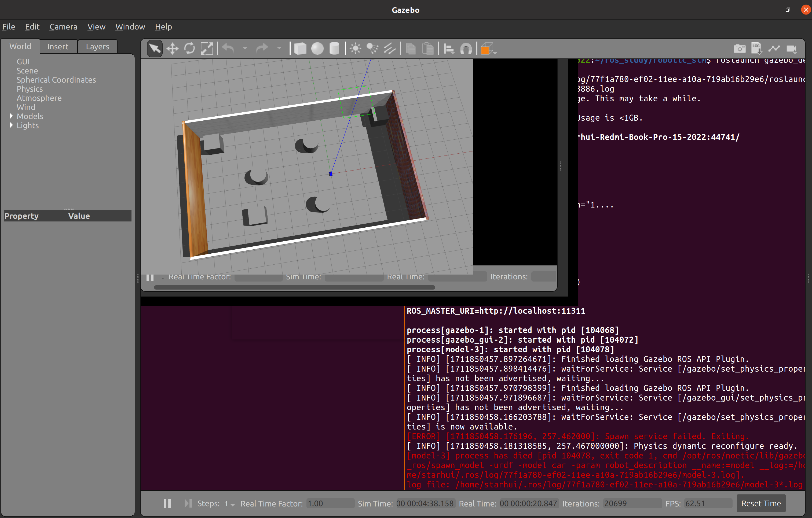812x518 pixels.
Task: Toggle snap mode magnet icon
Action: coord(466,49)
